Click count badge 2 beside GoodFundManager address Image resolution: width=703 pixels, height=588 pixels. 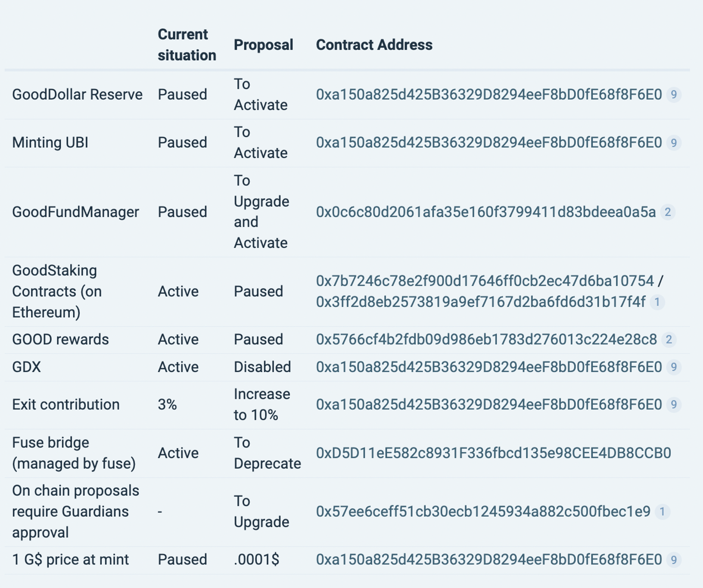point(668,212)
